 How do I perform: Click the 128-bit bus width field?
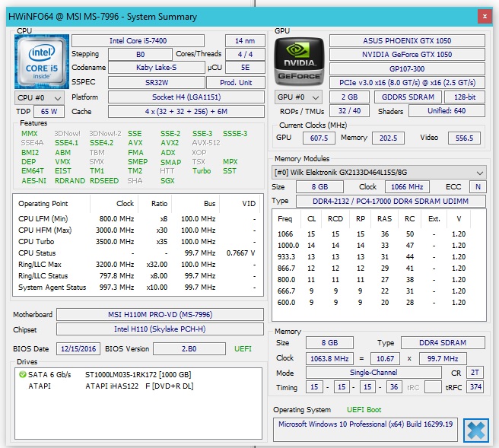coord(465,97)
